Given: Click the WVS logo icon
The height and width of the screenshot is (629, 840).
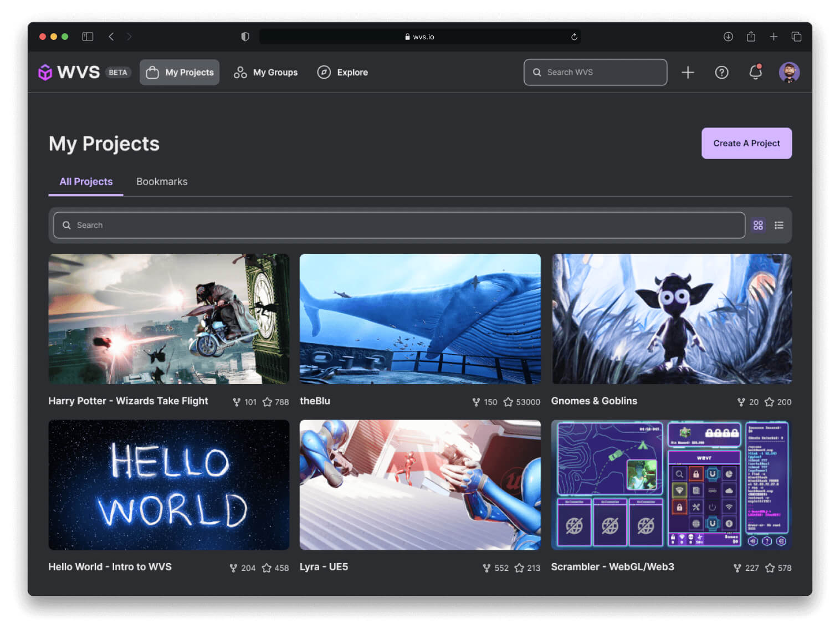Looking at the screenshot, I should 45,73.
